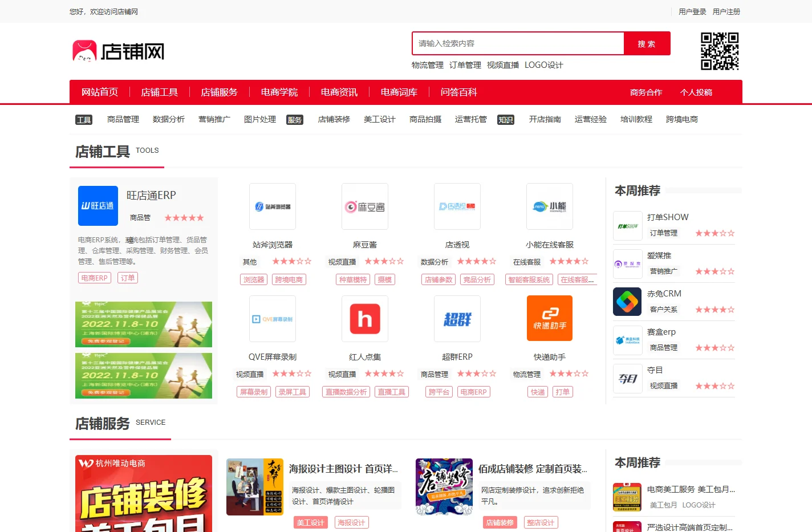Click the 用户注册 link

click(726, 11)
